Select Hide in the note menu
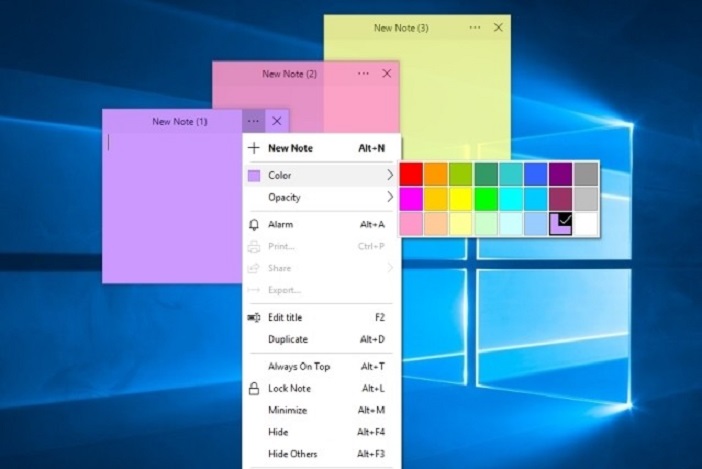The height and width of the screenshot is (469, 702). [x=322, y=432]
